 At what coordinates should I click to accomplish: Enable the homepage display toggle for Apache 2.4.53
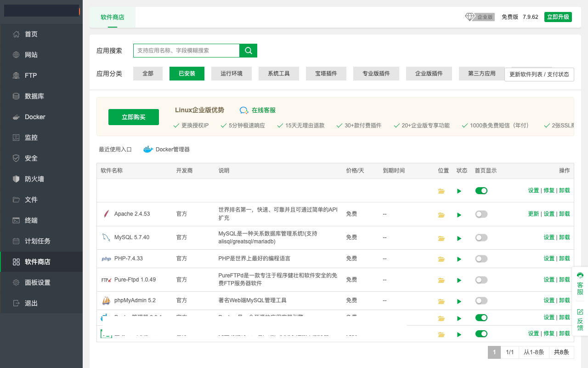click(481, 214)
